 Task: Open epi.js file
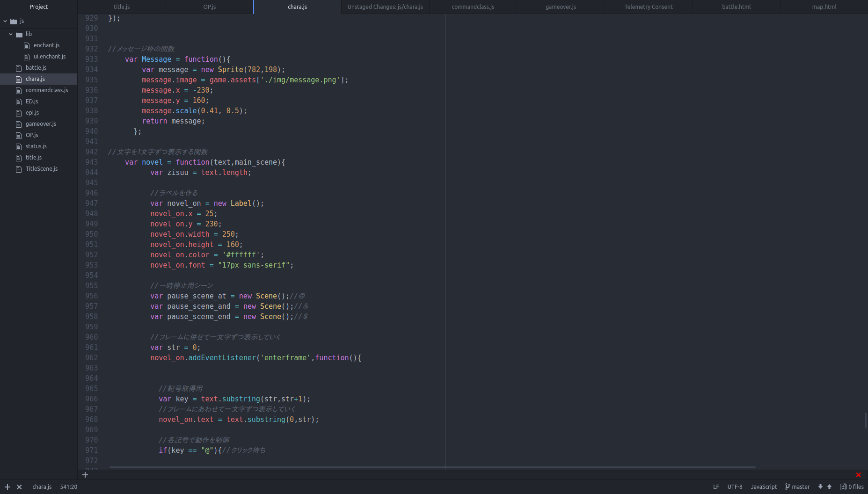[32, 113]
